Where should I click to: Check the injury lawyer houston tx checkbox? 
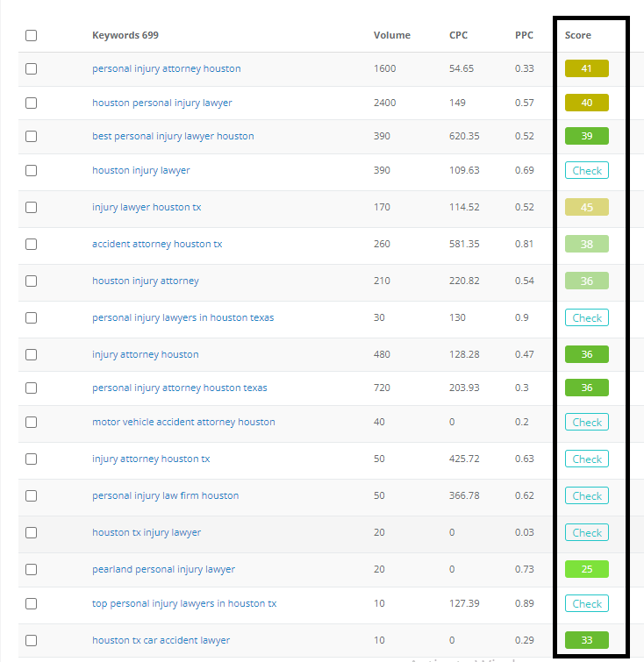31,207
